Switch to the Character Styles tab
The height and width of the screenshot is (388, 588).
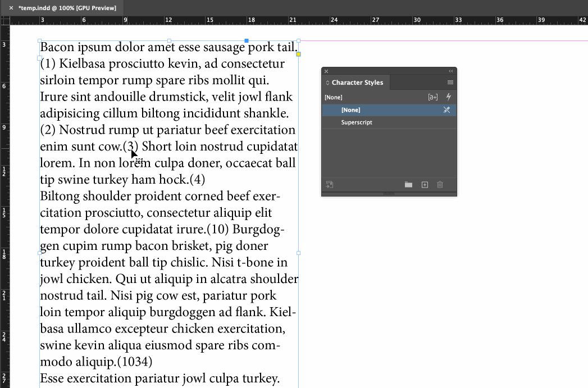click(x=357, y=83)
